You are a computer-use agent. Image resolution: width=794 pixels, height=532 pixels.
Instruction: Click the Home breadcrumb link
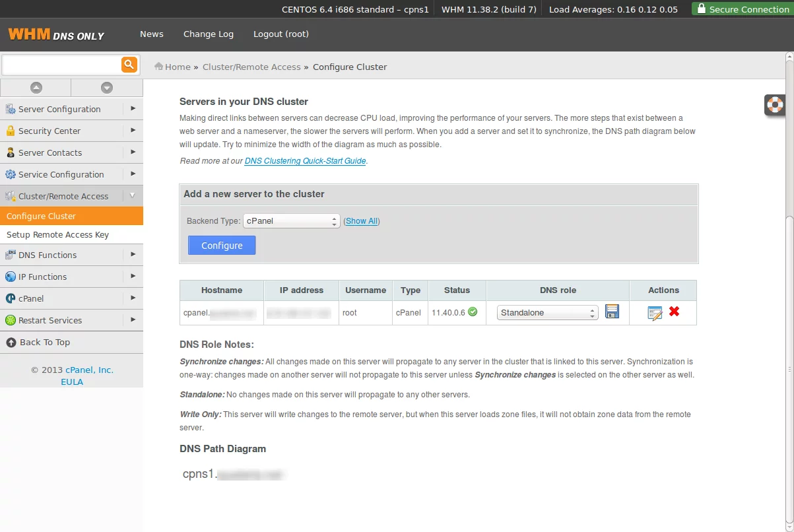pos(178,67)
